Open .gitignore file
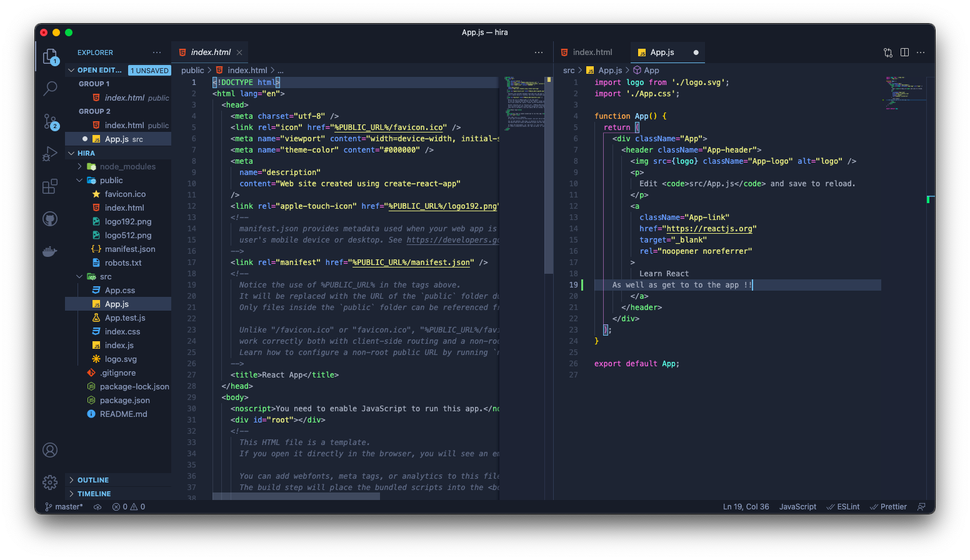The width and height of the screenshot is (970, 560). [117, 373]
